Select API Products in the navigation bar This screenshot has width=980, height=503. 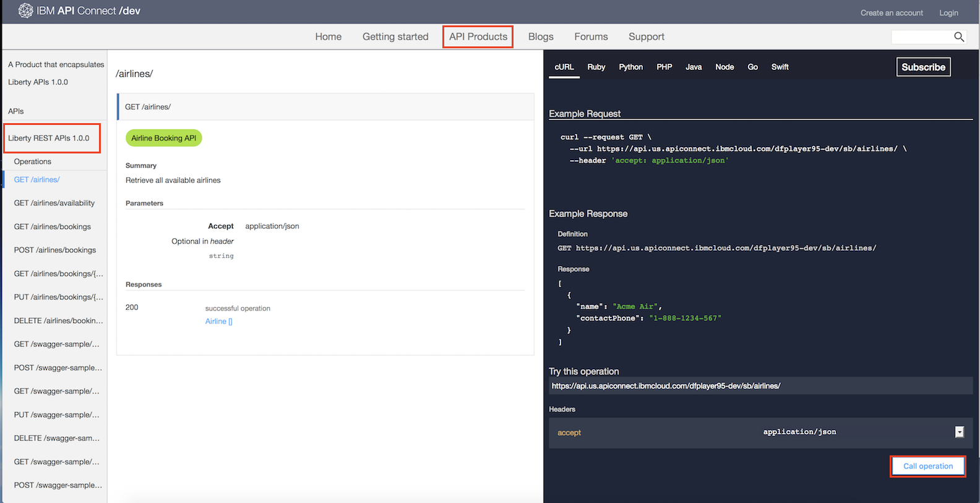point(478,37)
